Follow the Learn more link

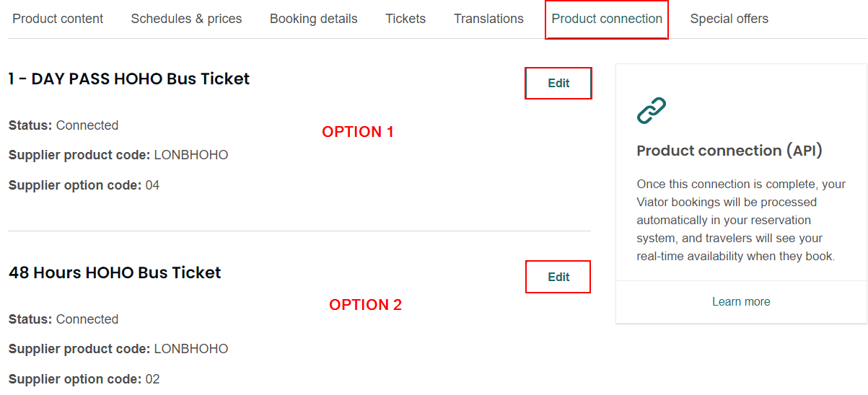point(741,302)
